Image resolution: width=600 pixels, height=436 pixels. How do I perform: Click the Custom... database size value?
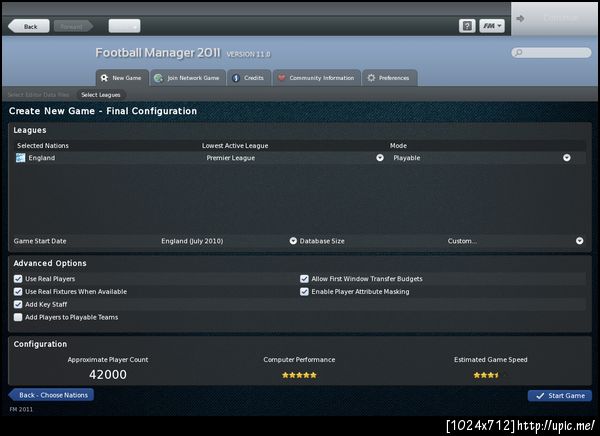[x=462, y=241]
